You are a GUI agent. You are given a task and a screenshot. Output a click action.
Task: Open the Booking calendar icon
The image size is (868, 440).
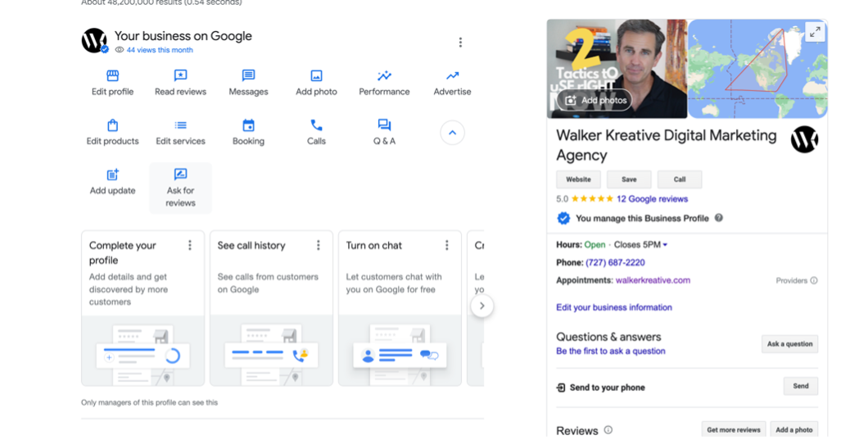tap(249, 125)
